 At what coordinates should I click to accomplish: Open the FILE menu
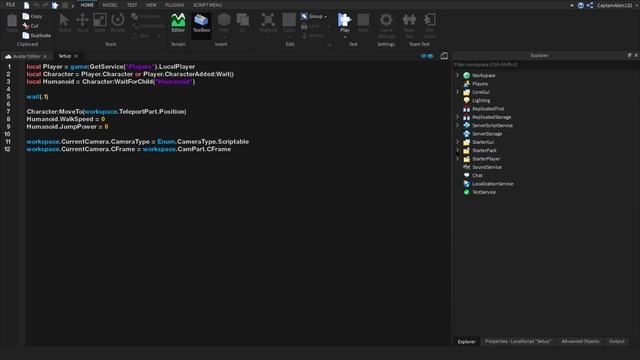pyautogui.click(x=11, y=5)
